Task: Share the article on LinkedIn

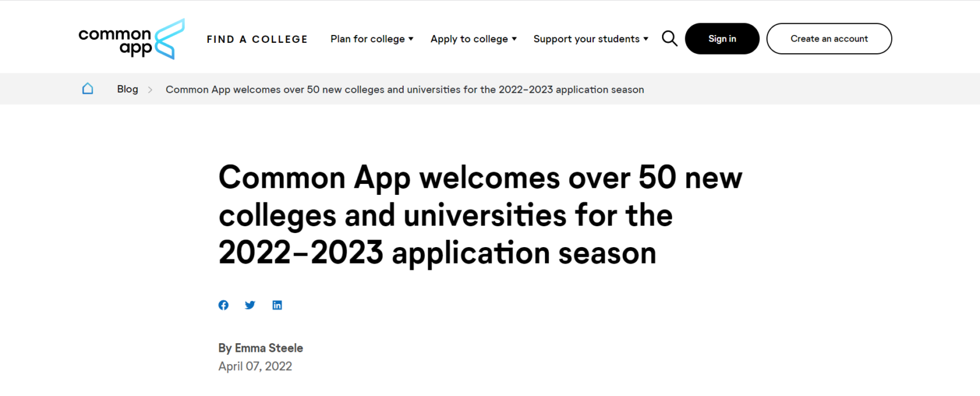Action: (x=277, y=305)
